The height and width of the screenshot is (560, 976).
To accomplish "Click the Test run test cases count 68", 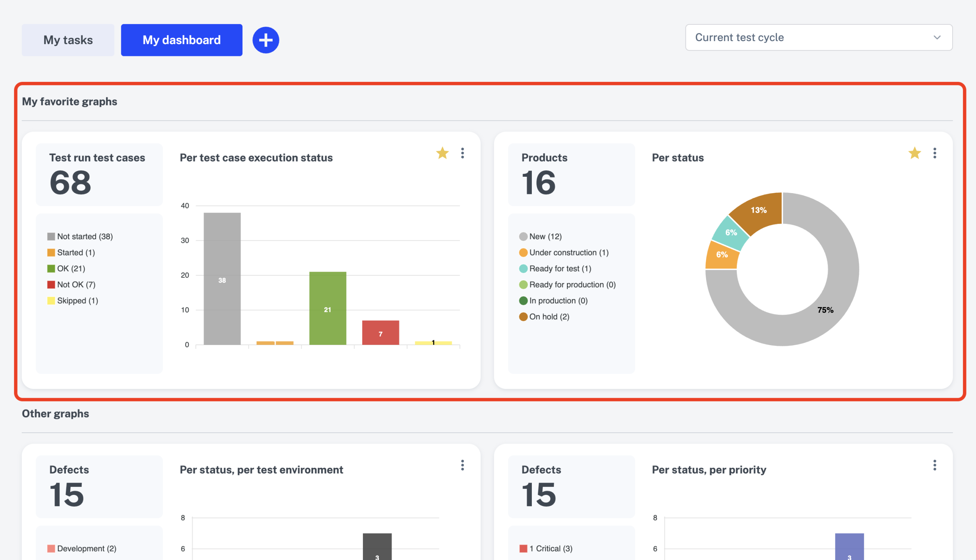I will [x=71, y=183].
